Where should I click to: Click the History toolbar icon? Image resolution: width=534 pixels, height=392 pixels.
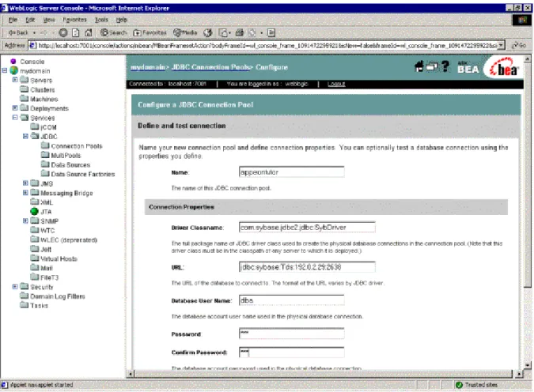pyautogui.click(x=208, y=32)
